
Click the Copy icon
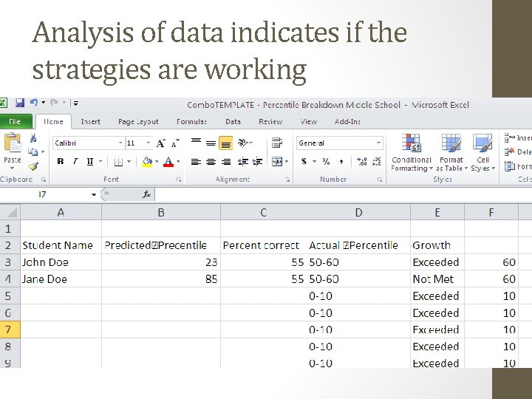(x=33, y=151)
